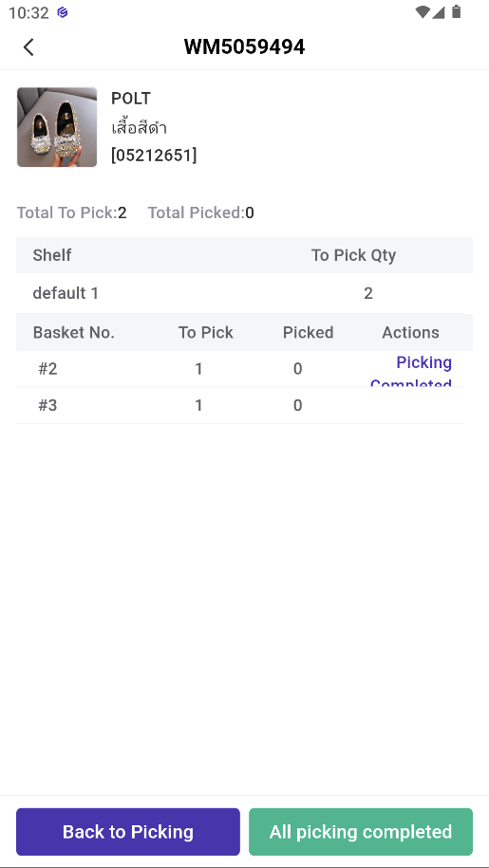Tap the battery icon in status bar
Screen dimensions: 489x868
click(x=457, y=11)
